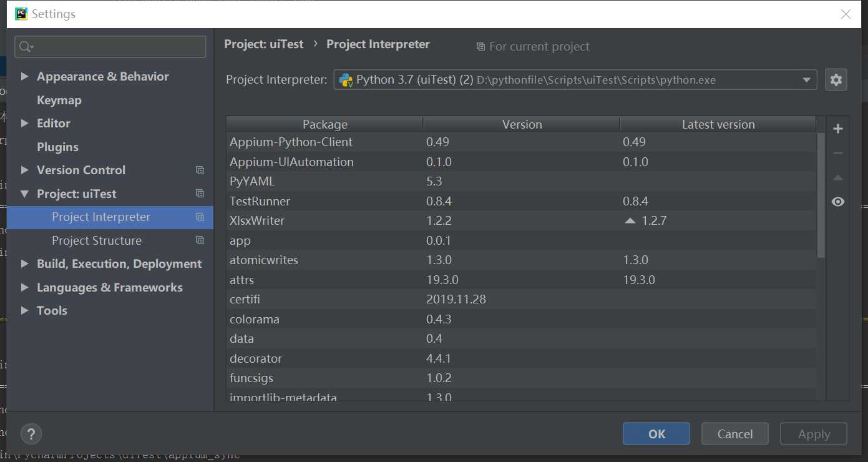
Task: Click Project: uiTest breadcrumb
Action: coord(264,44)
